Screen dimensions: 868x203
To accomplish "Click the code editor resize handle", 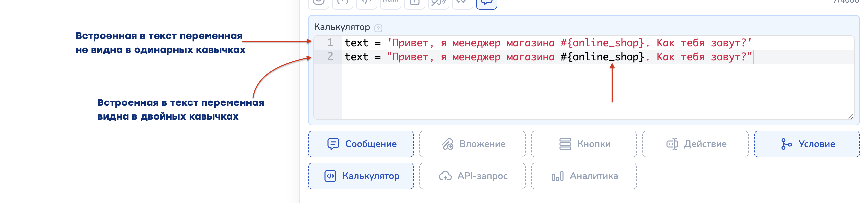I will coord(850,116).
